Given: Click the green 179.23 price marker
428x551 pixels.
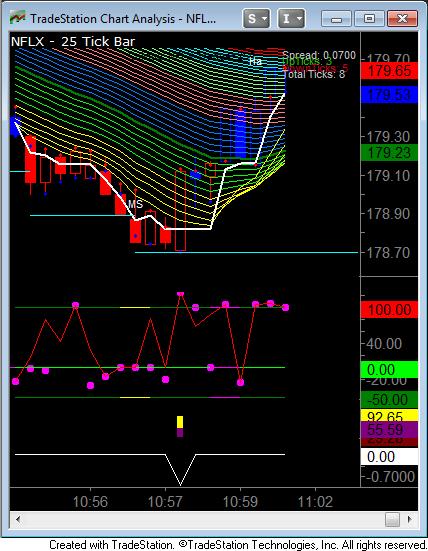Looking at the screenshot, I should [x=389, y=153].
